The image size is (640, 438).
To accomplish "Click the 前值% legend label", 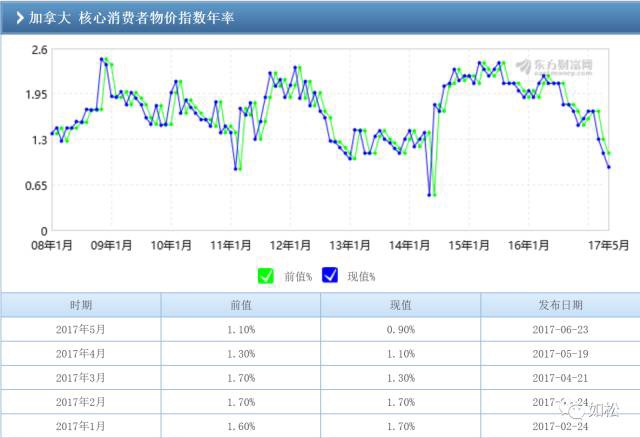I will click(x=298, y=277).
